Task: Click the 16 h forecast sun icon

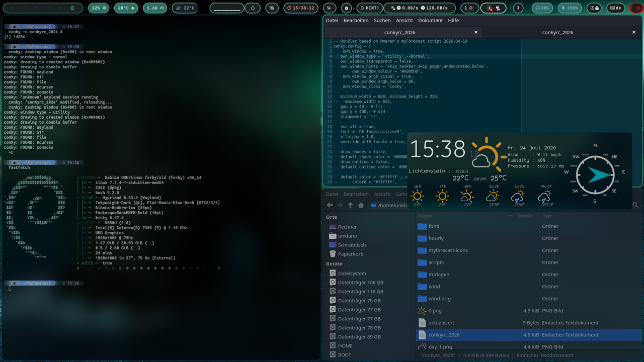Action: pos(418,196)
